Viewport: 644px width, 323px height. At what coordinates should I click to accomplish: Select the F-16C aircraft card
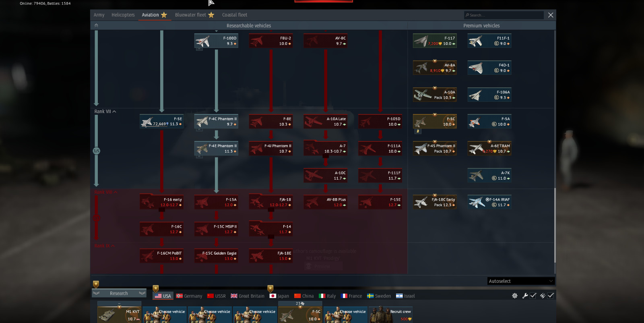tap(161, 229)
